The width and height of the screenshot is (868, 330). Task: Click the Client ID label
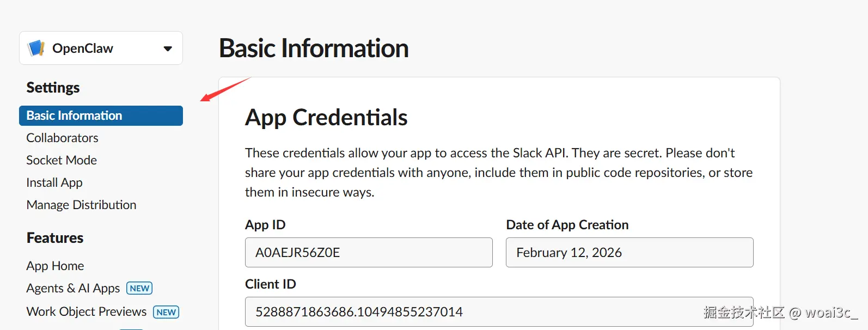click(x=271, y=284)
